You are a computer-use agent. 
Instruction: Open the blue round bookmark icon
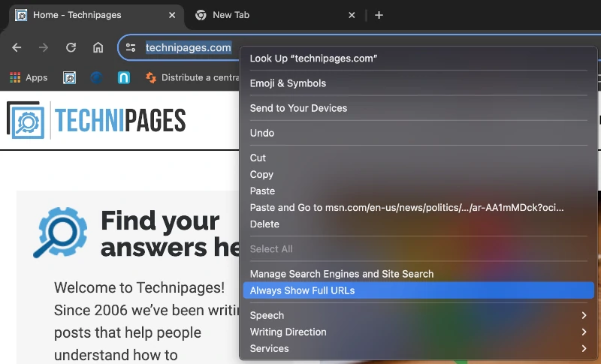97,78
